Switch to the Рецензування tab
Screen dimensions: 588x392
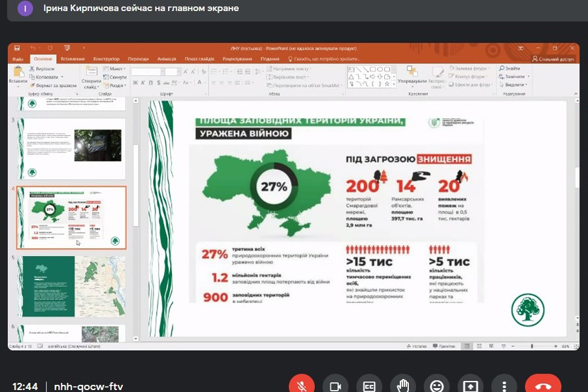tap(237, 59)
